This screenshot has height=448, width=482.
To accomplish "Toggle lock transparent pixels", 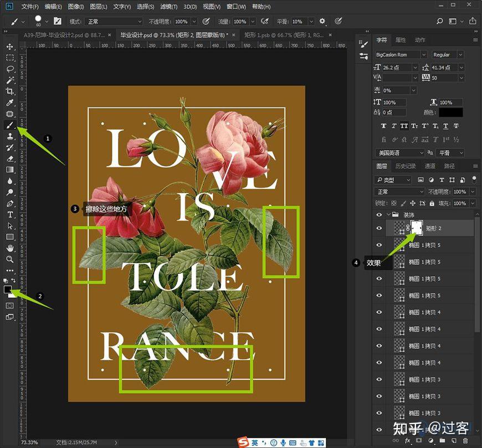I will tap(394, 203).
